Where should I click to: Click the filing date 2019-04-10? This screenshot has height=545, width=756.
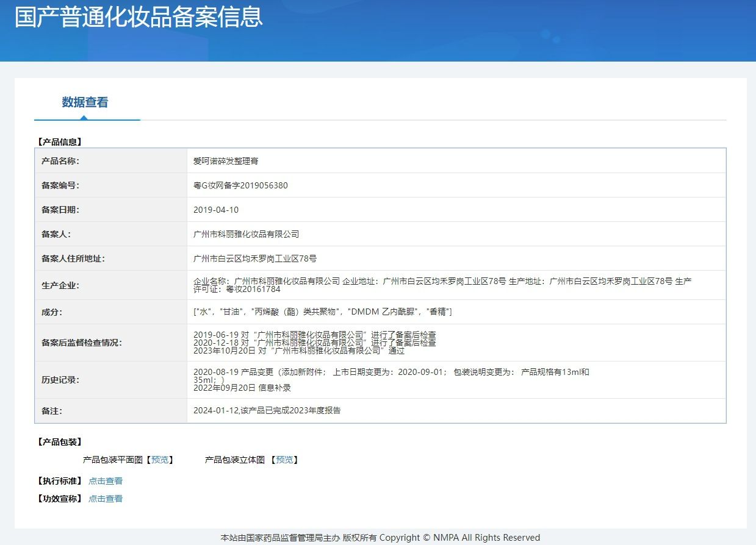click(216, 210)
